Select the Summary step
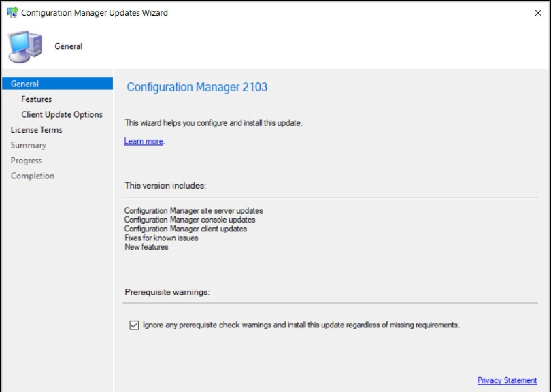 coord(29,145)
